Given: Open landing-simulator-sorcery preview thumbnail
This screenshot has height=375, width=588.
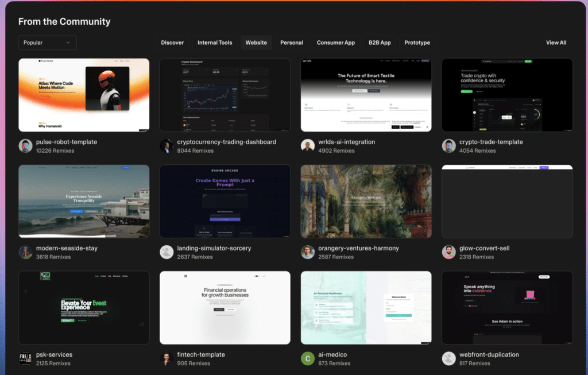Looking at the screenshot, I should pos(225,202).
